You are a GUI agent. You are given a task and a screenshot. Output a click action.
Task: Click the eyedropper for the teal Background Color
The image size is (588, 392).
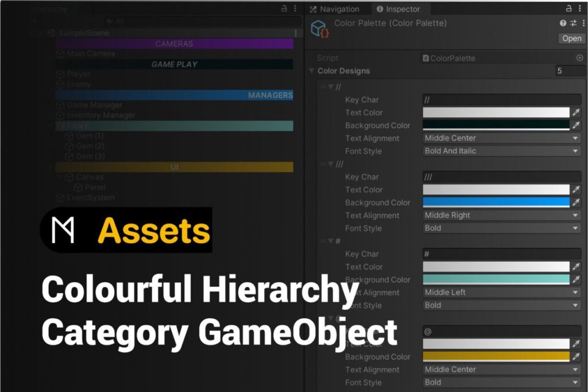click(576, 279)
